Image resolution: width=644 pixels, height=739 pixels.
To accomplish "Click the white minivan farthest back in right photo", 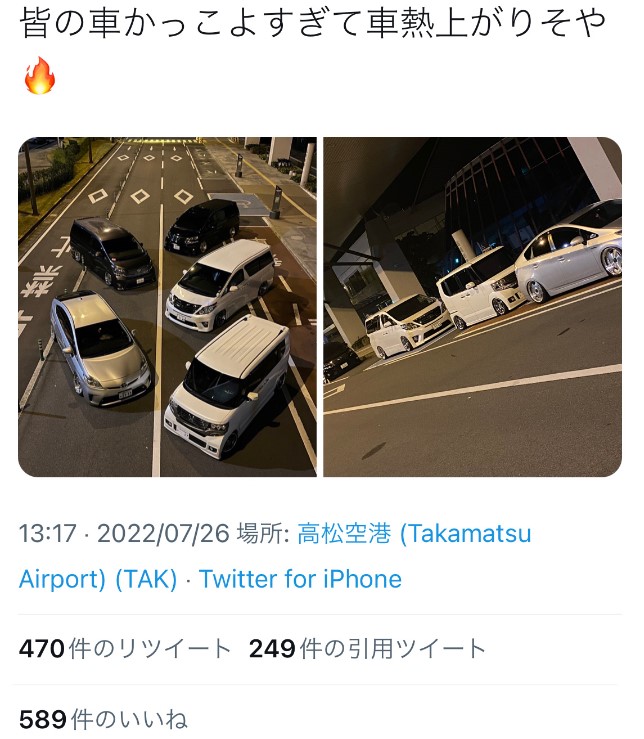I will (408, 326).
